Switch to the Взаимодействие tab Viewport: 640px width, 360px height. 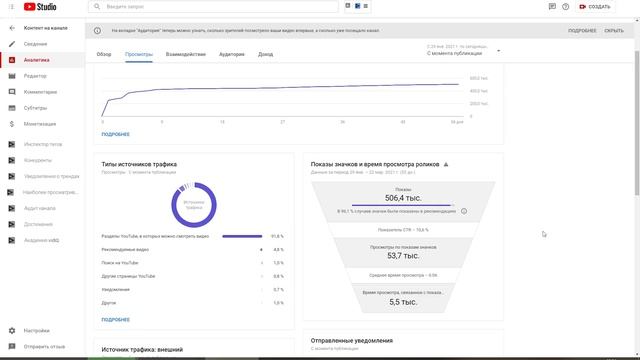tap(186, 54)
